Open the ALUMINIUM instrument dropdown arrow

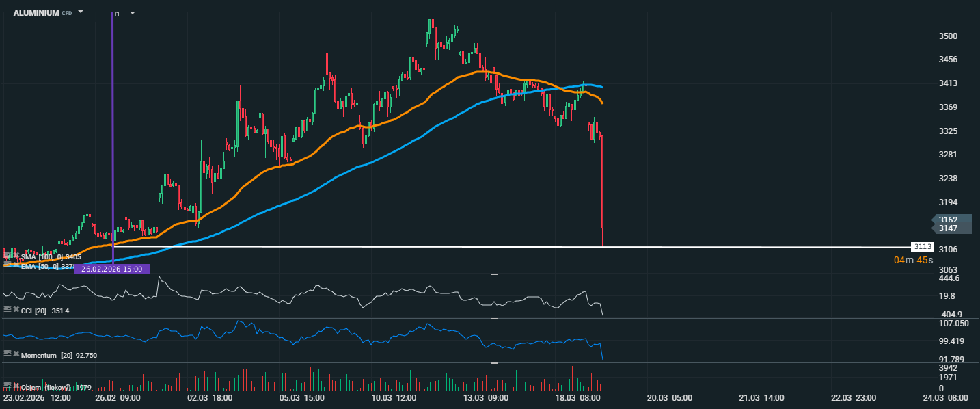tap(81, 12)
